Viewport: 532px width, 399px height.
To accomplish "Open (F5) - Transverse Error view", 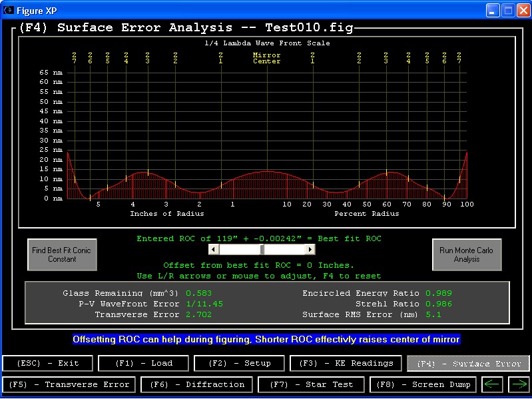I will point(69,385).
